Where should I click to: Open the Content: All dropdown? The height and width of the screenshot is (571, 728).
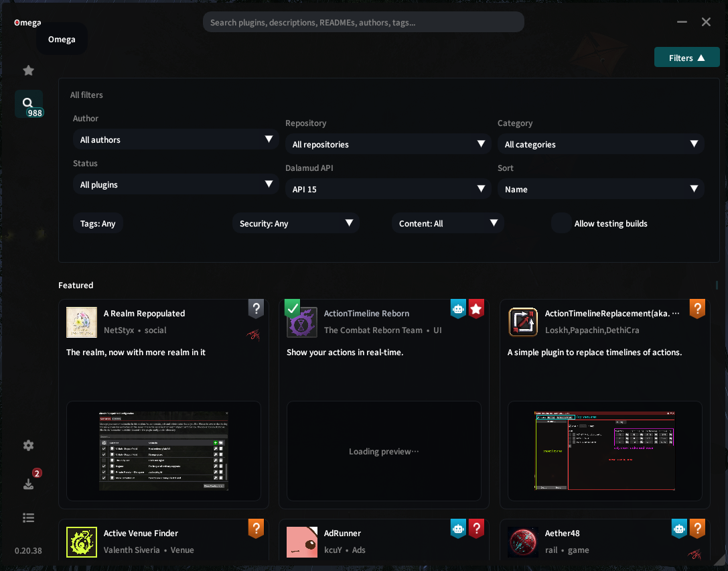coord(448,223)
